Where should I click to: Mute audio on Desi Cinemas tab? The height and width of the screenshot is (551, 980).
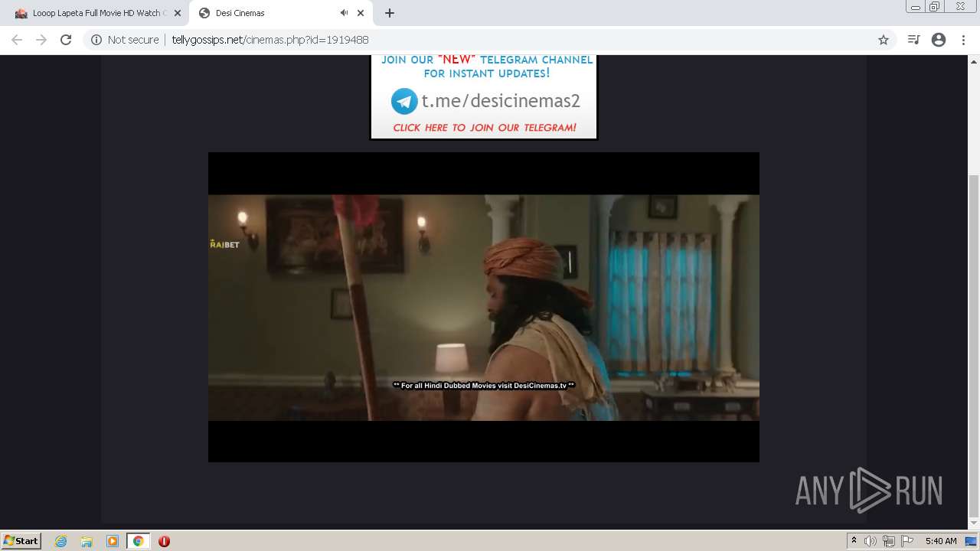(344, 13)
